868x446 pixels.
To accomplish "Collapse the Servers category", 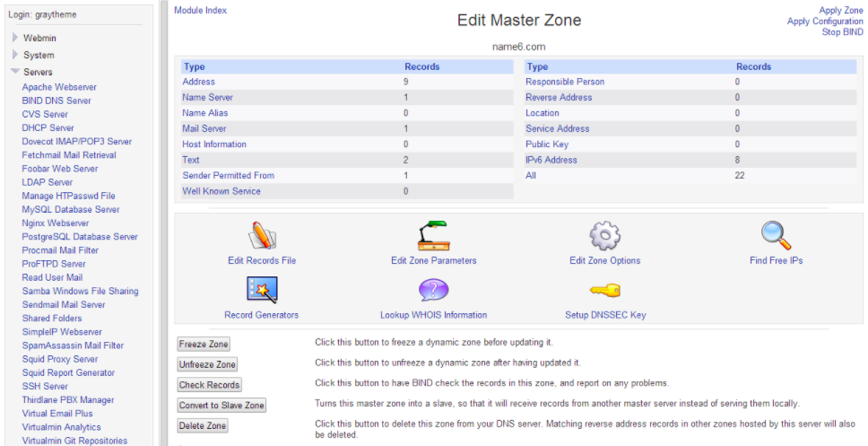I will [15, 72].
